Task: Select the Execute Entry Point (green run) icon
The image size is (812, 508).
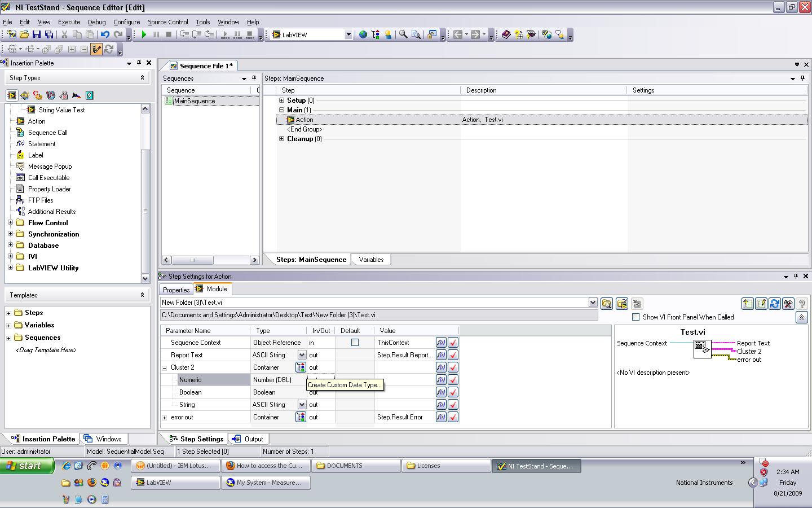Action: tap(144, 34)
